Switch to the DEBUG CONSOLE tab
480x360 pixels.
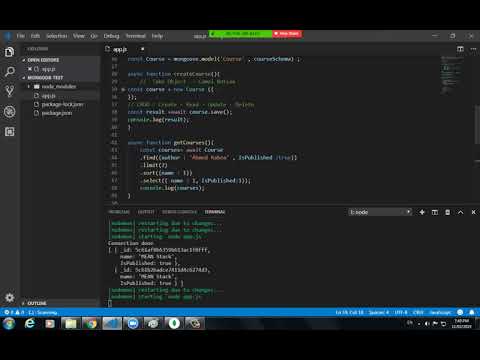click(x=179, y=212)
